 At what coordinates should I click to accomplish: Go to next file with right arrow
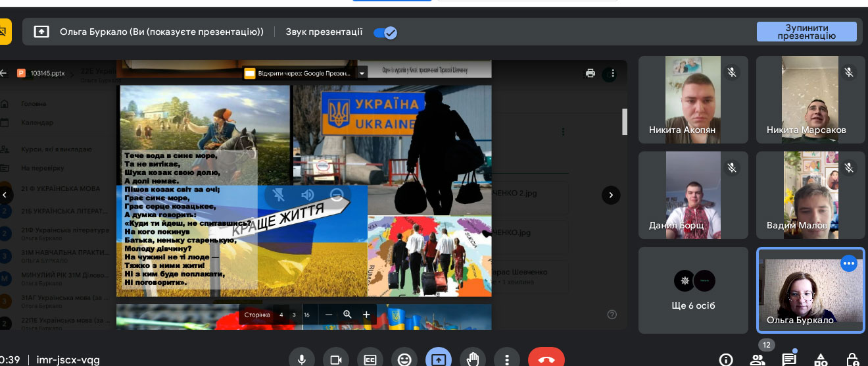point(611,195)
